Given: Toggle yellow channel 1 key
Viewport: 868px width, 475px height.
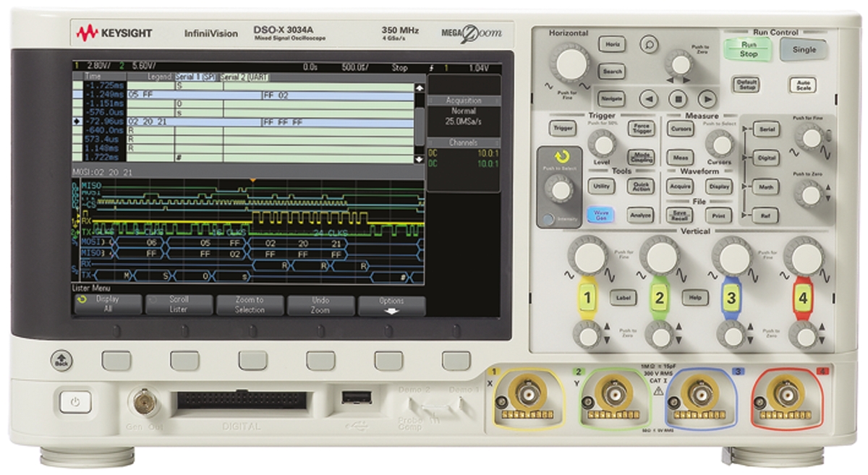Looking at the screenshot, I should 587,297.
